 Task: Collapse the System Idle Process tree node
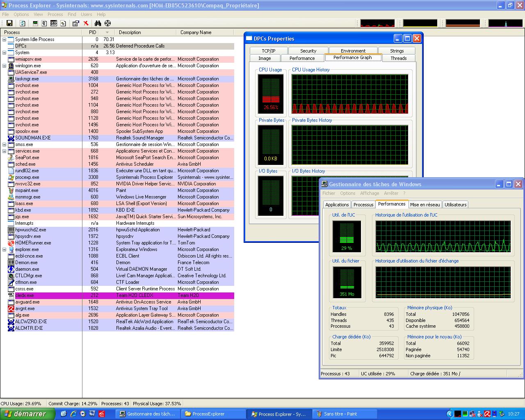tap(5, 39)
